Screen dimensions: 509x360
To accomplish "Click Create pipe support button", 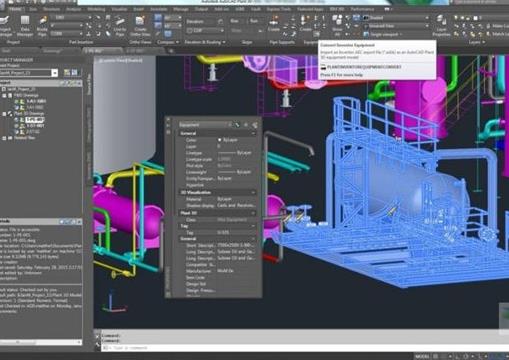I will tap(274, 24).
